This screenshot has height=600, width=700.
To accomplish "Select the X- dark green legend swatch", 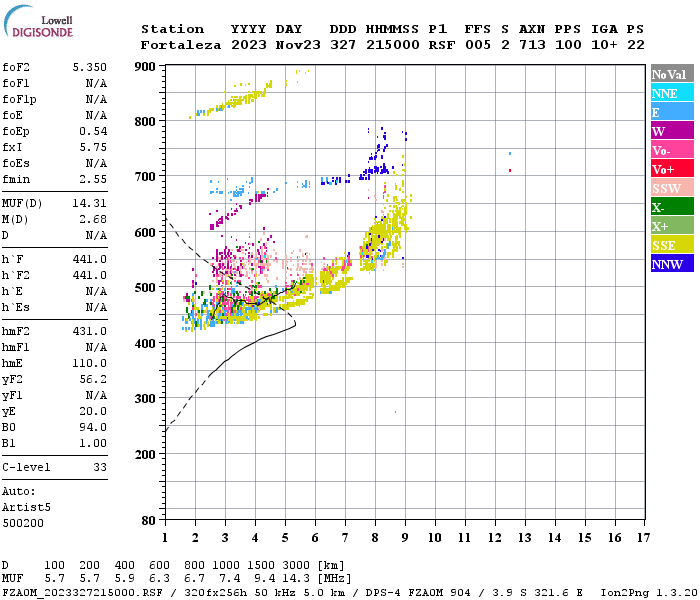I will pyautogui.click(x=672, y=207).
